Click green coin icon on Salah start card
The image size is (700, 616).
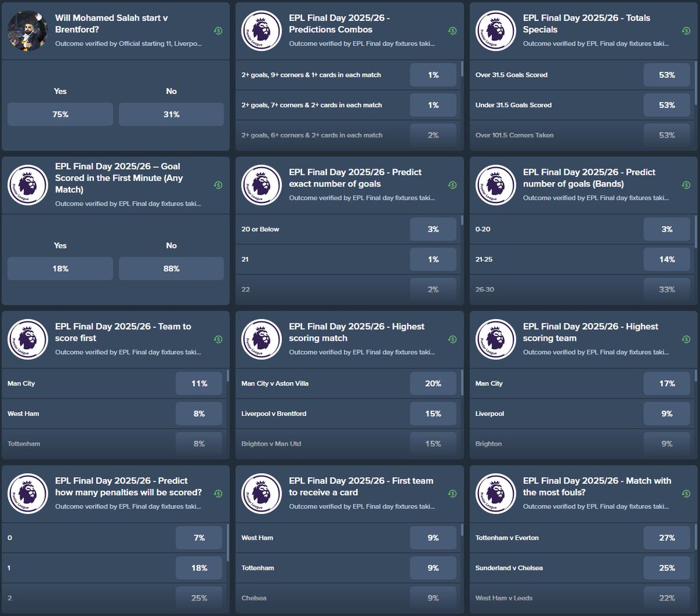[218, 30]
